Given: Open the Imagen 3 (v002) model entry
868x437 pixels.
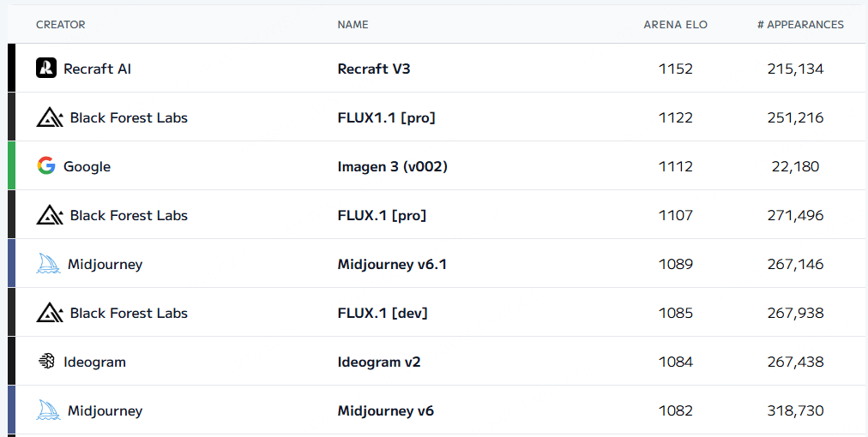Looking at the screenshot, I should (393, 166).
